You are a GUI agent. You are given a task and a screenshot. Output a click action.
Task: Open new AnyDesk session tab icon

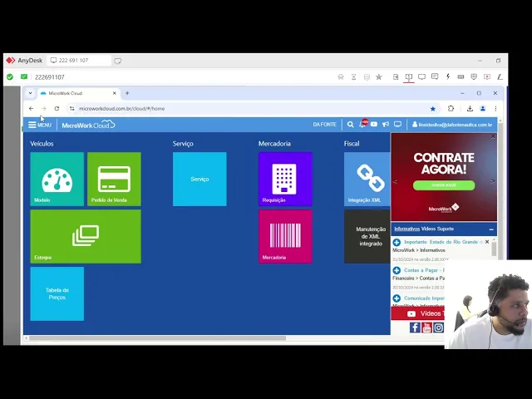[x=118, y=61]
